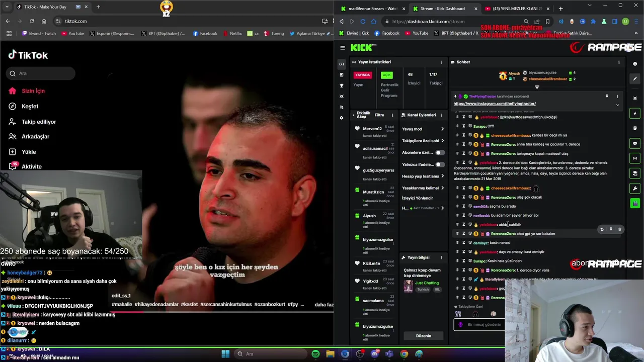
Task: Open the Kick dashboard hamburger menu
Action: [x=343, y=48]
